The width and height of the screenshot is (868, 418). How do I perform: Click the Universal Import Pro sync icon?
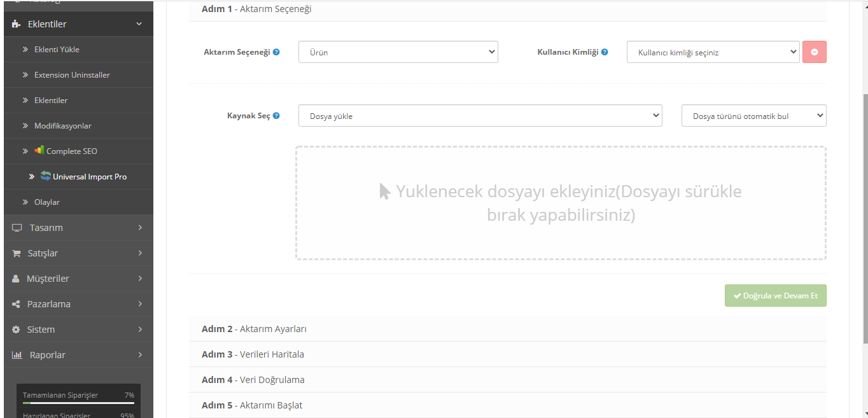[x=46, y=176]
